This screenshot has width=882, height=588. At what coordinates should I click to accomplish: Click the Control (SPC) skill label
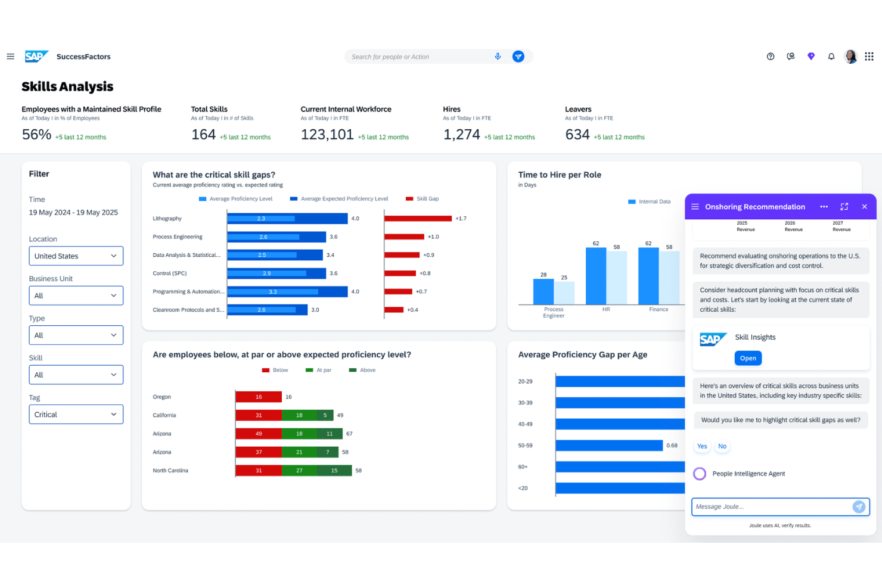click(170, 273)
